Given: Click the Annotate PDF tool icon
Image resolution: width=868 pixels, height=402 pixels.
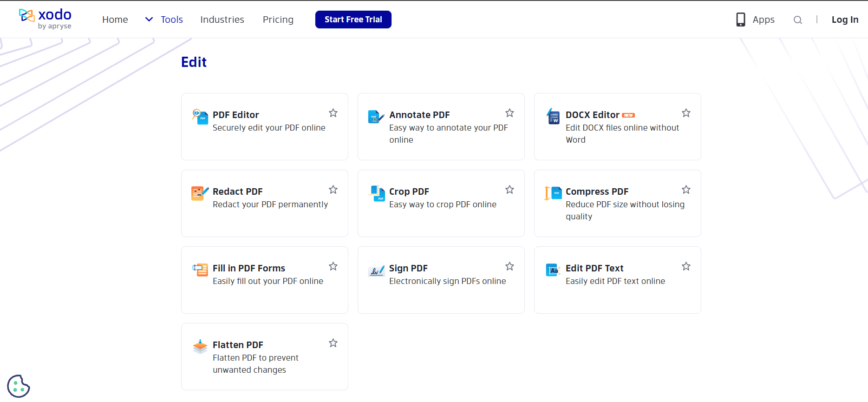Looking at the screenshot, I should pyautogui.click(x=376, y=117).
